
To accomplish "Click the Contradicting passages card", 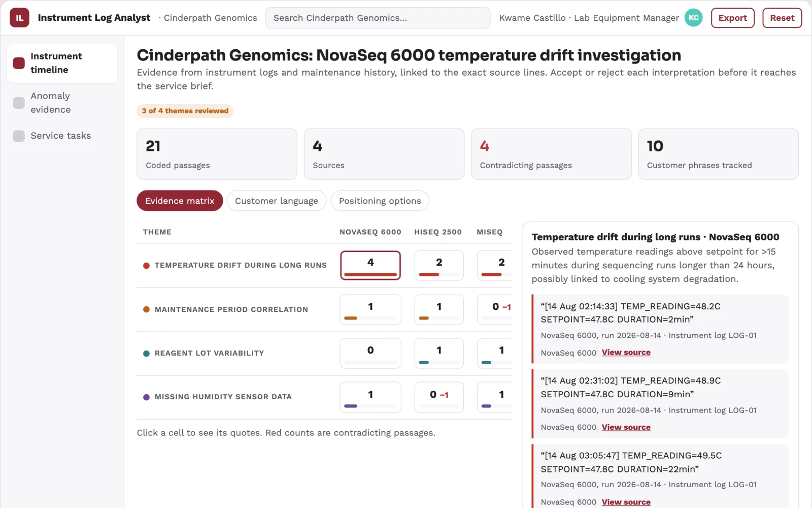I will point(551,154).
